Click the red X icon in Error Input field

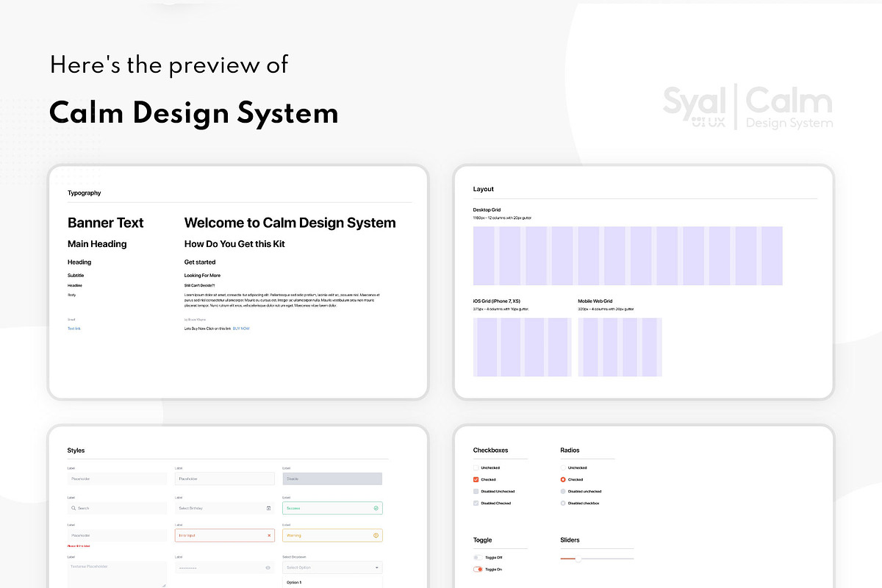coord(269,535)
